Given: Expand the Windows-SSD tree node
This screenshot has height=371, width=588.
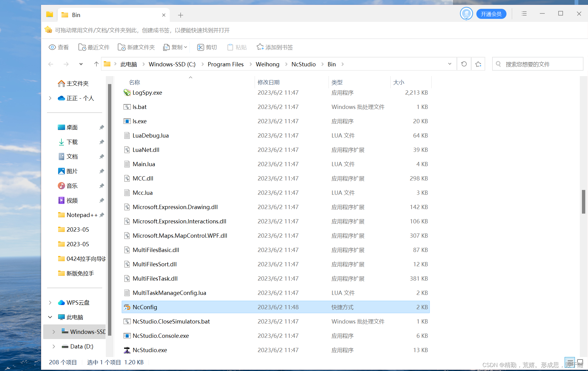Looking at the screenshot, I should (54, 332).
